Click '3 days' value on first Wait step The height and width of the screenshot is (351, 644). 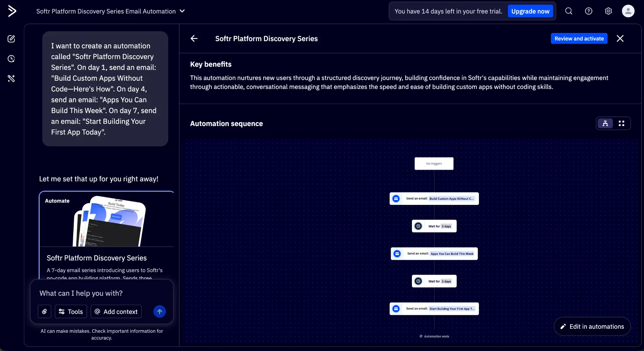pos(446,226)
